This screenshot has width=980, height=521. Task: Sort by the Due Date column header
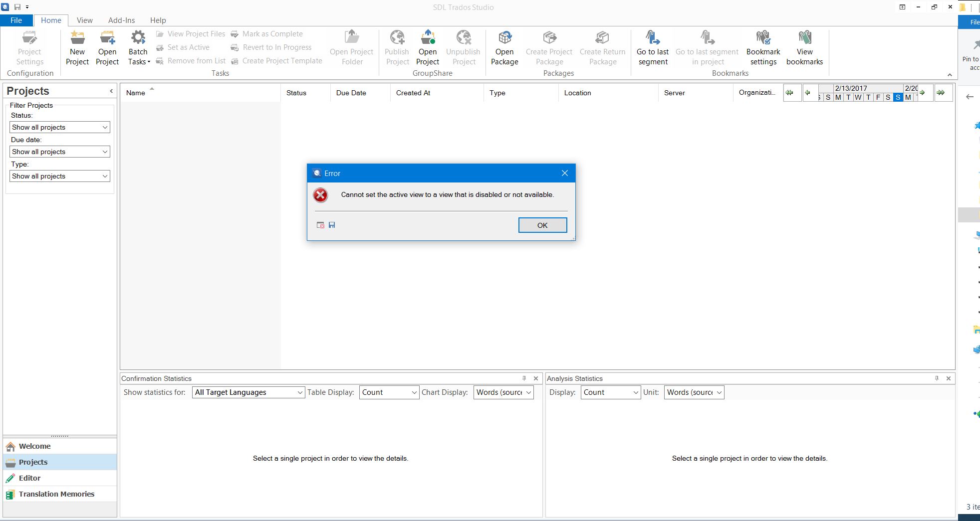[360, 93]
